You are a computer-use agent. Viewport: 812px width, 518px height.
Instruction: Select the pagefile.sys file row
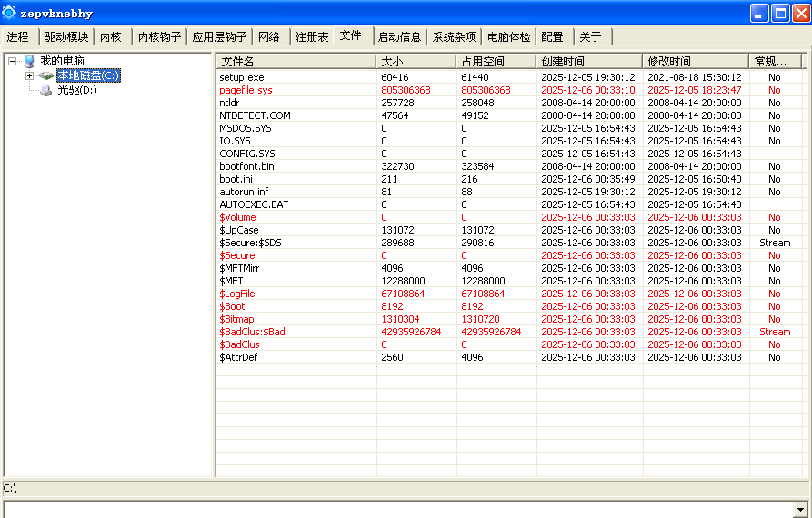click(246, 91)
